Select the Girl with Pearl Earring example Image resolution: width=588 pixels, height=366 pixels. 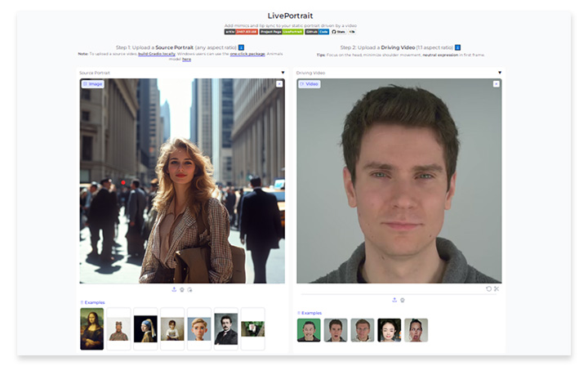145,328
